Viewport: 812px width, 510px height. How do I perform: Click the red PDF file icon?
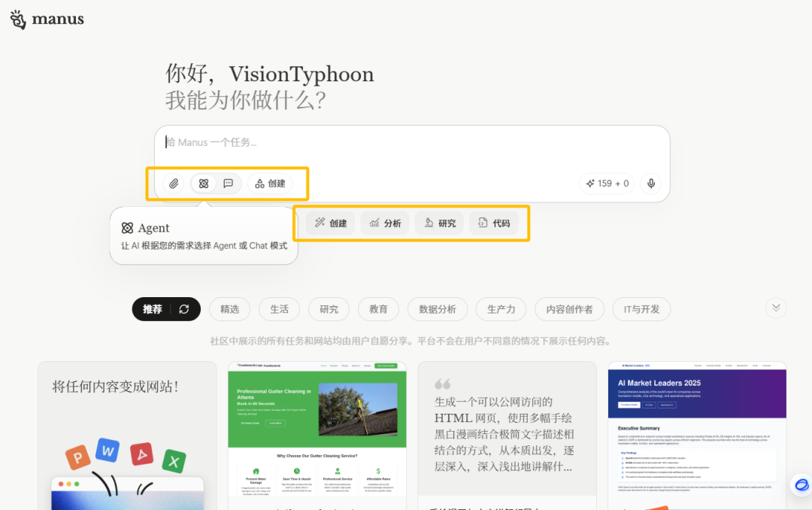click(142, 454)
